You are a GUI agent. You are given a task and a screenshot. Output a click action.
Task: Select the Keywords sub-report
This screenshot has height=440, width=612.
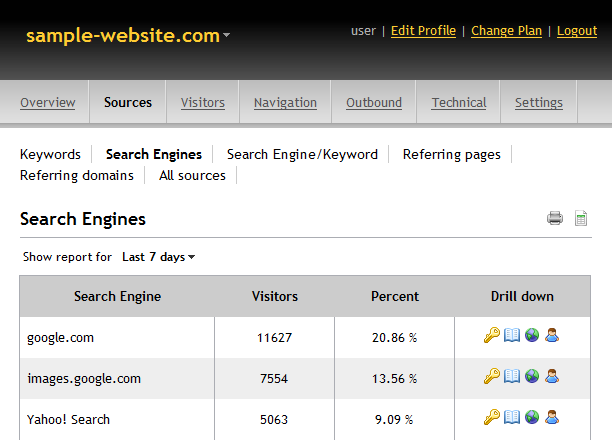pos(50,154)
